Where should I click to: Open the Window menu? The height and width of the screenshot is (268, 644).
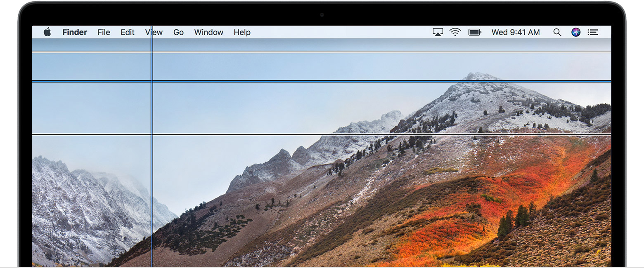pyautogui.click(x=208, y=32)
